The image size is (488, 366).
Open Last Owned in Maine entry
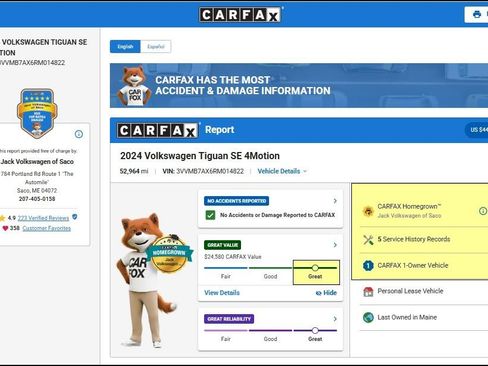tap(407, 317)
